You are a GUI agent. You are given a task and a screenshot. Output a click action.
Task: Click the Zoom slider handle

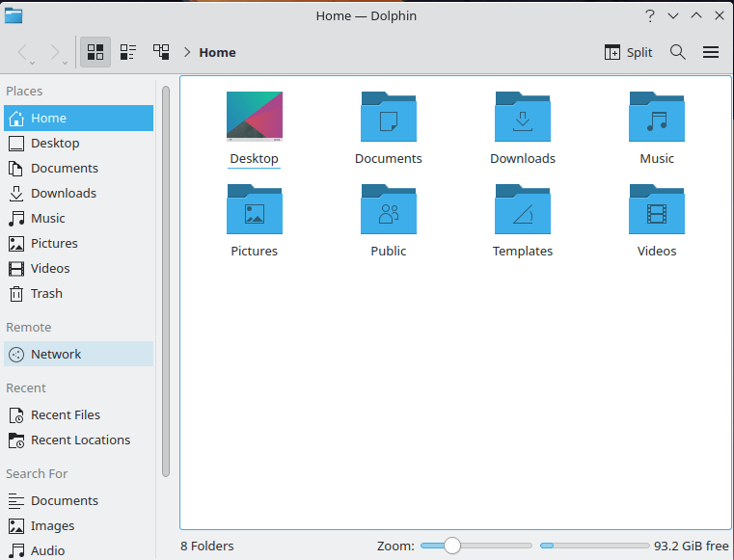452,546
